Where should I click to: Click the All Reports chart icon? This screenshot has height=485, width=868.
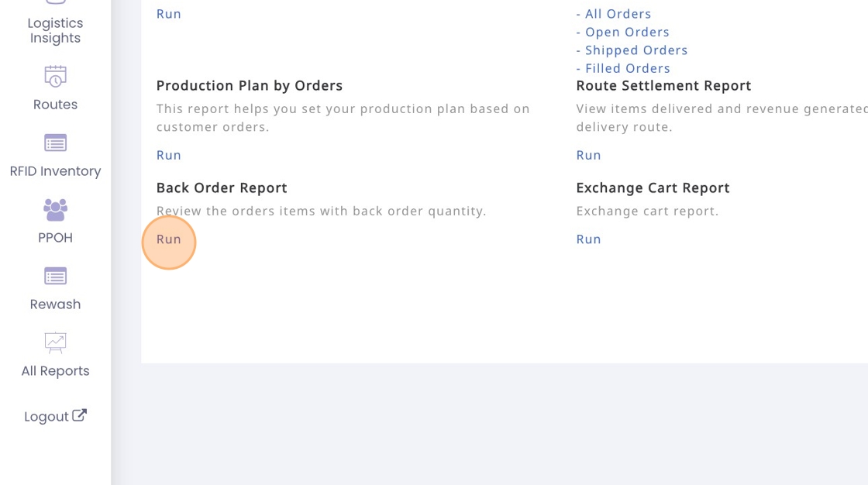click(x=55, y=342)
